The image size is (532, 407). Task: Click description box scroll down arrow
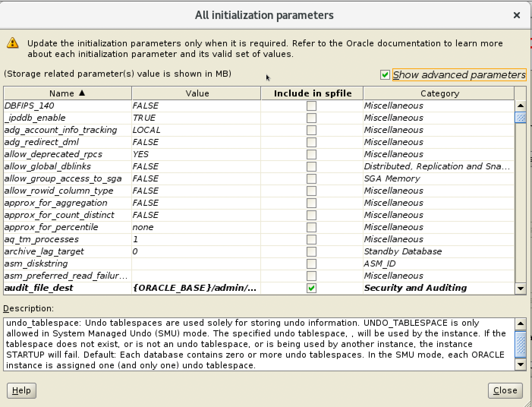tap(521, 365)
